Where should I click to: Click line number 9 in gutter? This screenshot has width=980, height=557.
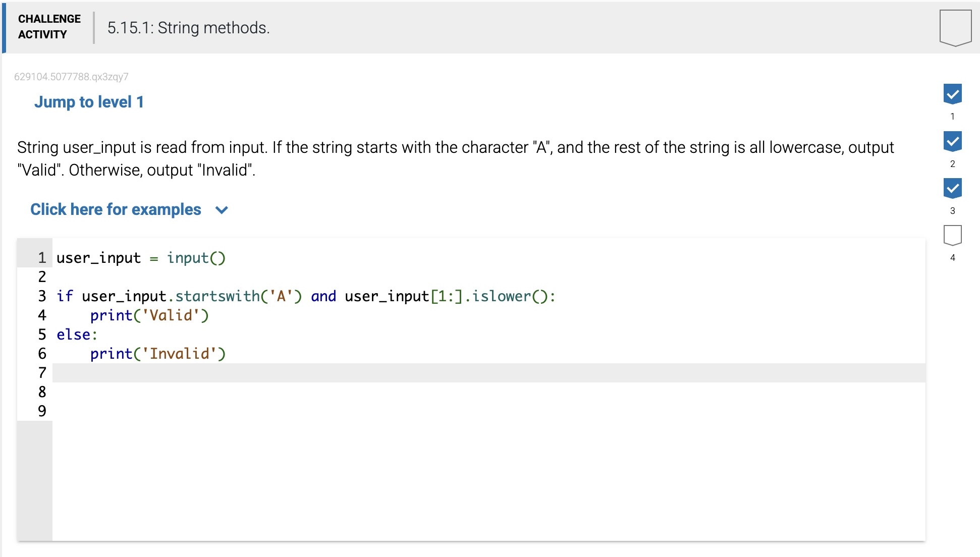tap(42, 411)
